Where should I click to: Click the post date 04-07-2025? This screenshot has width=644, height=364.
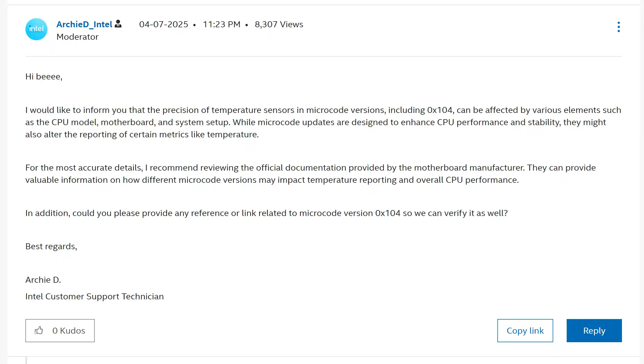[x=163, y=24]
